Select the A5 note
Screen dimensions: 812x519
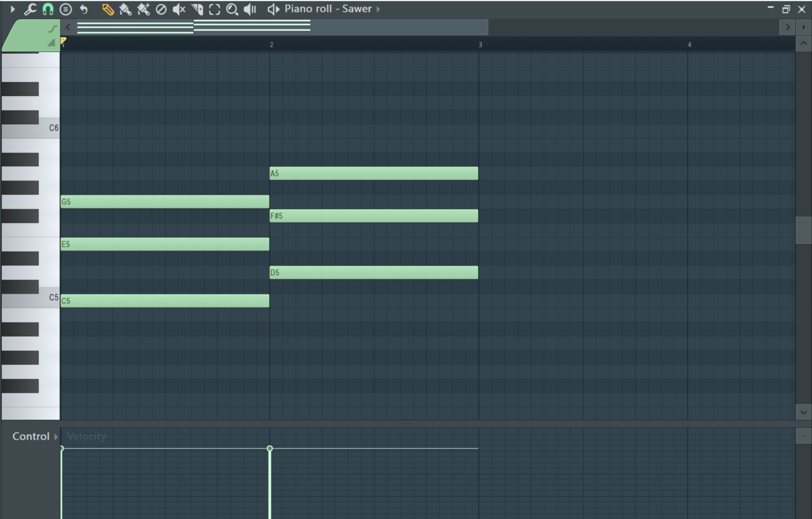coord(374,173)
